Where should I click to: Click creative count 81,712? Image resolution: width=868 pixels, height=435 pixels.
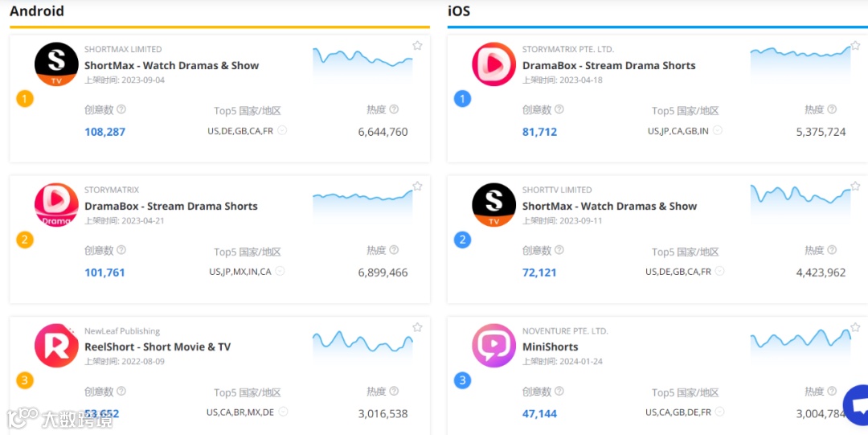540,132
